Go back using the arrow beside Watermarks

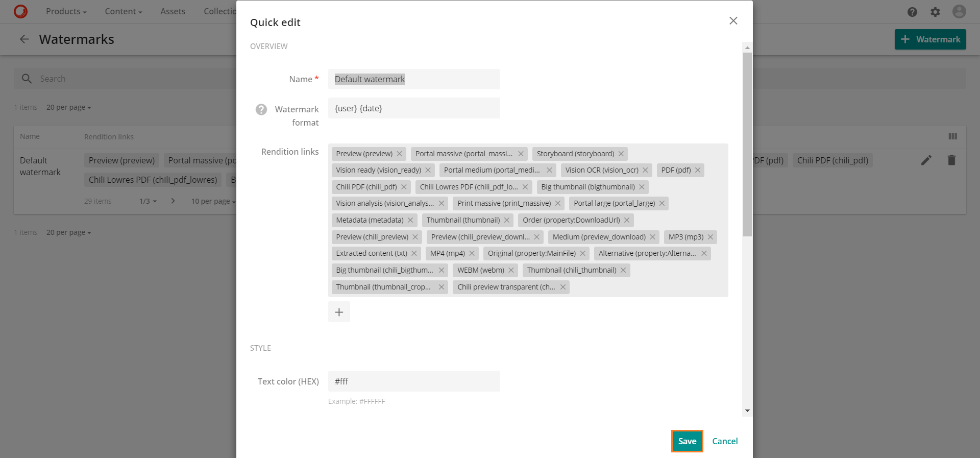[24, 39]
